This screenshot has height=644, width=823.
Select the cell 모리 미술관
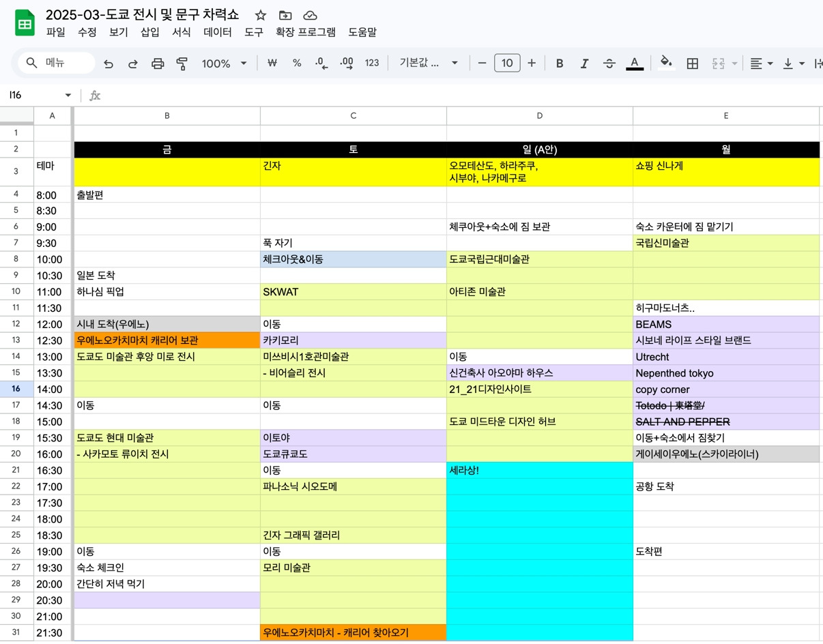[353, 568]
